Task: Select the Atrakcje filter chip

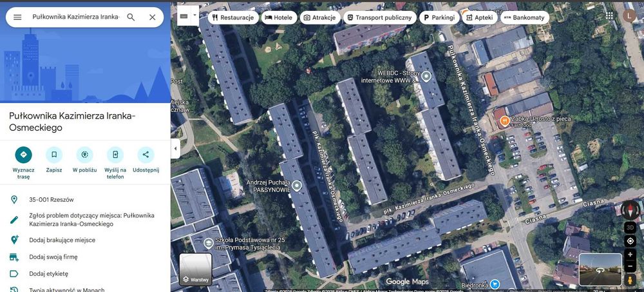Action: coord(320,17)
